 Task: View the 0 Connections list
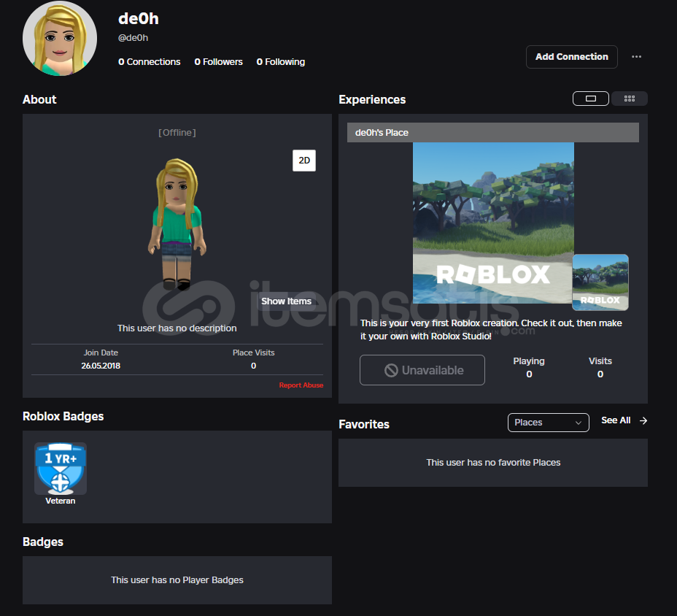[150, 62]
